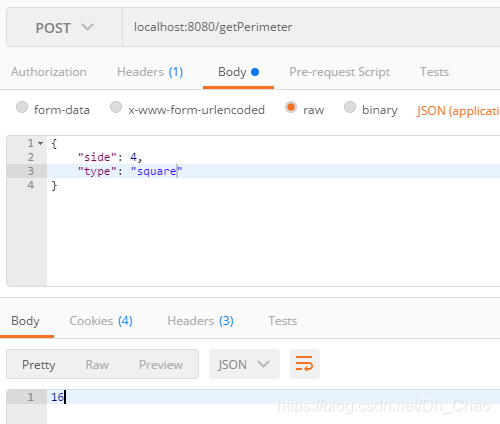This screenshot has width=500, height=424.
Task: Open the response JSON format dropdown
Action: (244, 364)
